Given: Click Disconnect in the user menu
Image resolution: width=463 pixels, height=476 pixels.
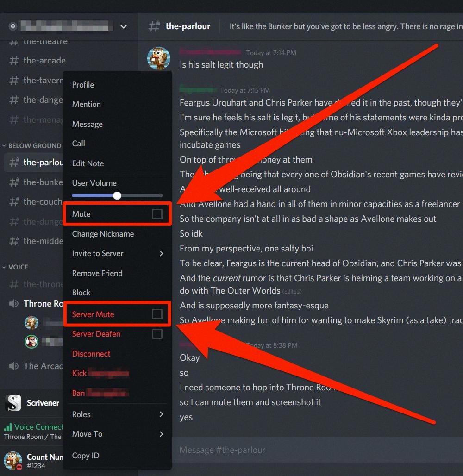Looking at the screenshot, I should tap(91, 354).
